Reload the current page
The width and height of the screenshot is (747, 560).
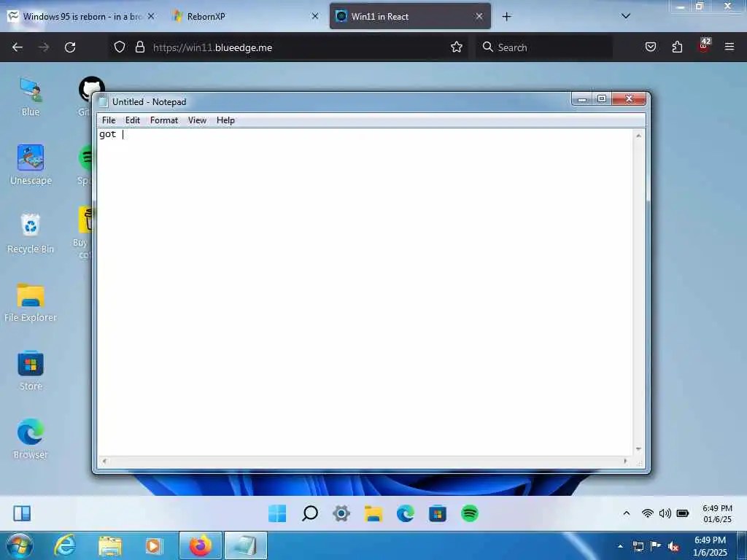[70, 47]
